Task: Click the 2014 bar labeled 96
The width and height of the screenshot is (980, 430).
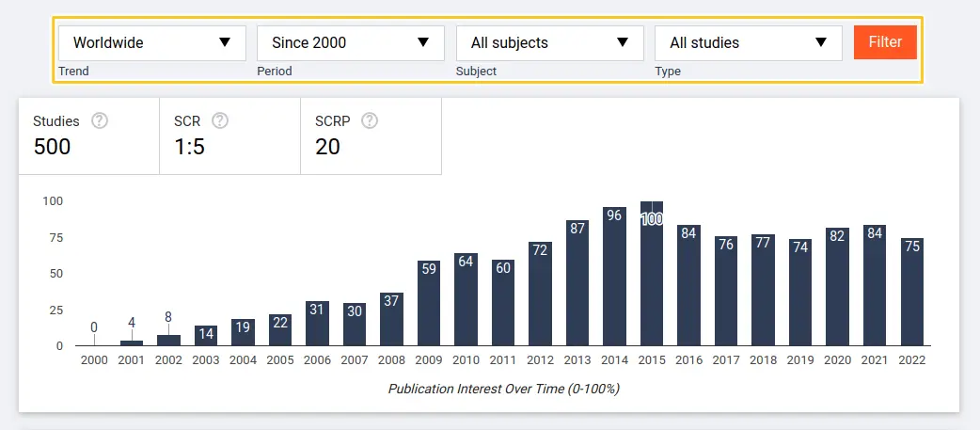Action: [614, 277]
